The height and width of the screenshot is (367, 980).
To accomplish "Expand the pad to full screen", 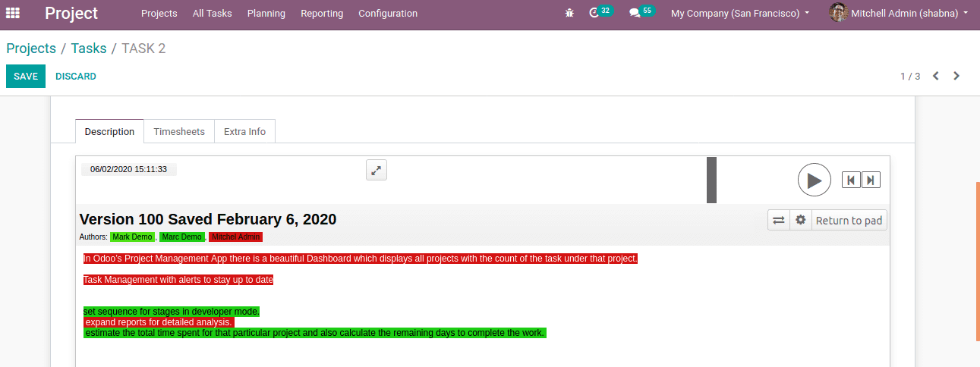I will [377, 170].
